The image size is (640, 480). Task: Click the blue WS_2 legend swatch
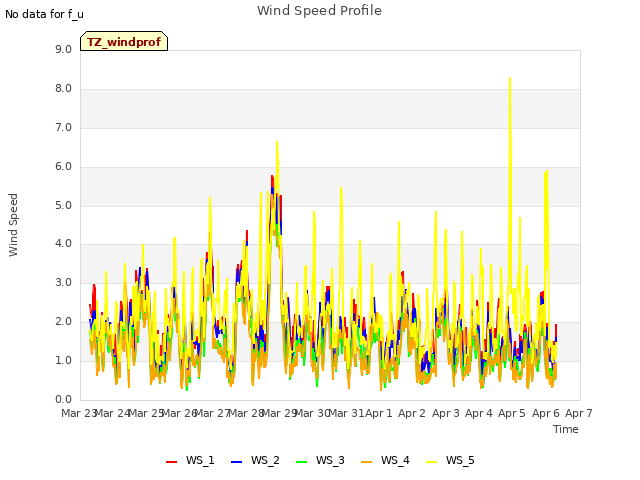pyautogui.click(x=237, y=462)
